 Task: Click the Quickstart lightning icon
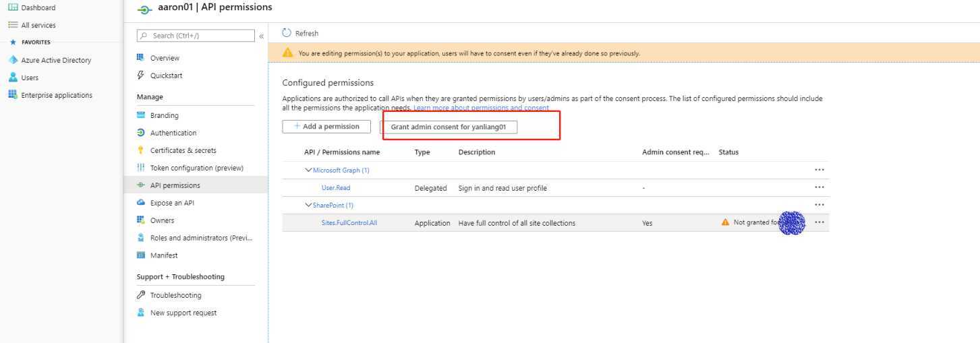(x=141, y=75)
